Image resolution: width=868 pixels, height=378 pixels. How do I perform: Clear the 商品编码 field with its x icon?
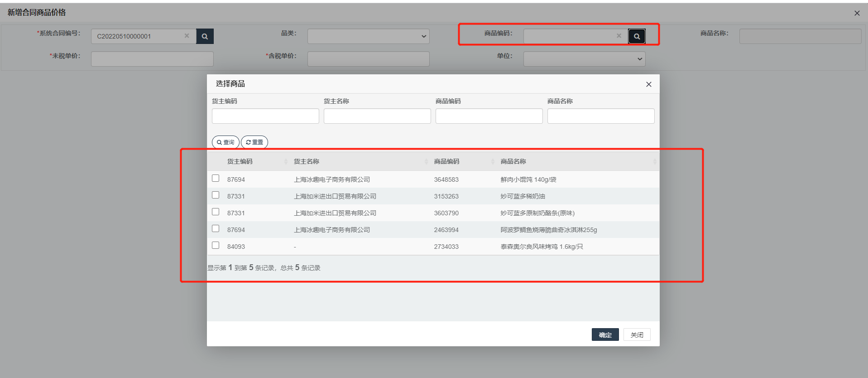tap(619, 36)
